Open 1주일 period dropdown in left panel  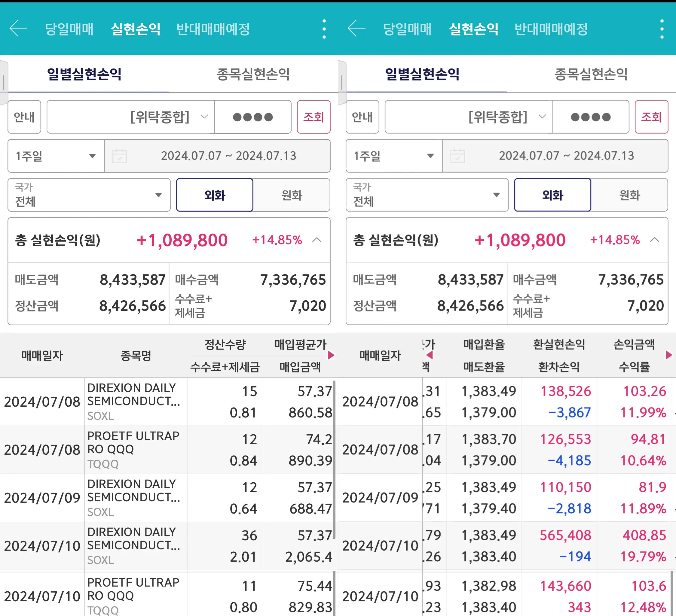pyautogui.click(x=56, y=156)
